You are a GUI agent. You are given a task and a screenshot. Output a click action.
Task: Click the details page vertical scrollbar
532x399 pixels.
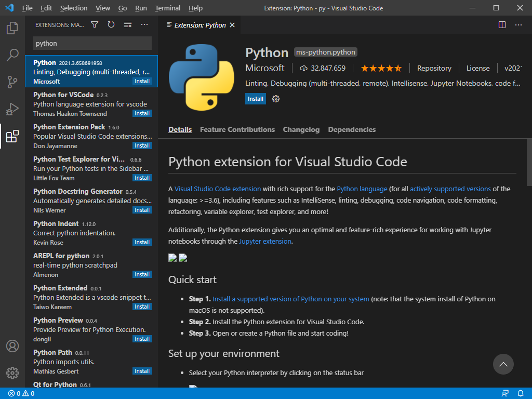click(529, 162)
